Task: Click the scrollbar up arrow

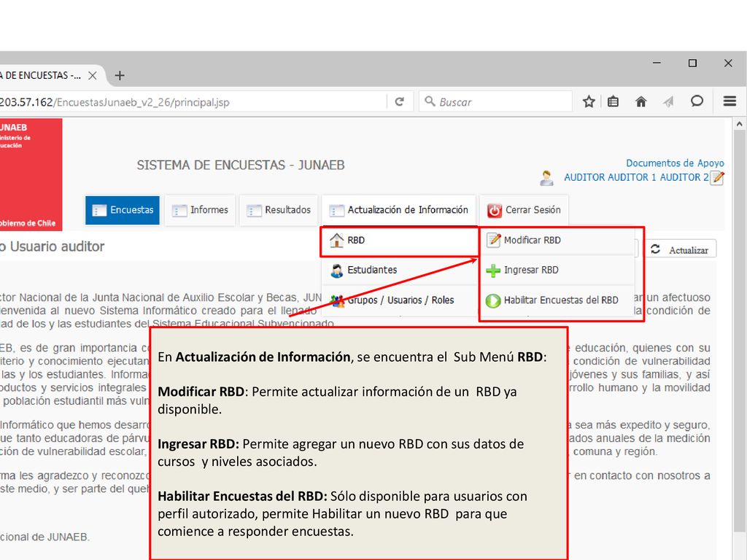Action: tap(740, 124)
